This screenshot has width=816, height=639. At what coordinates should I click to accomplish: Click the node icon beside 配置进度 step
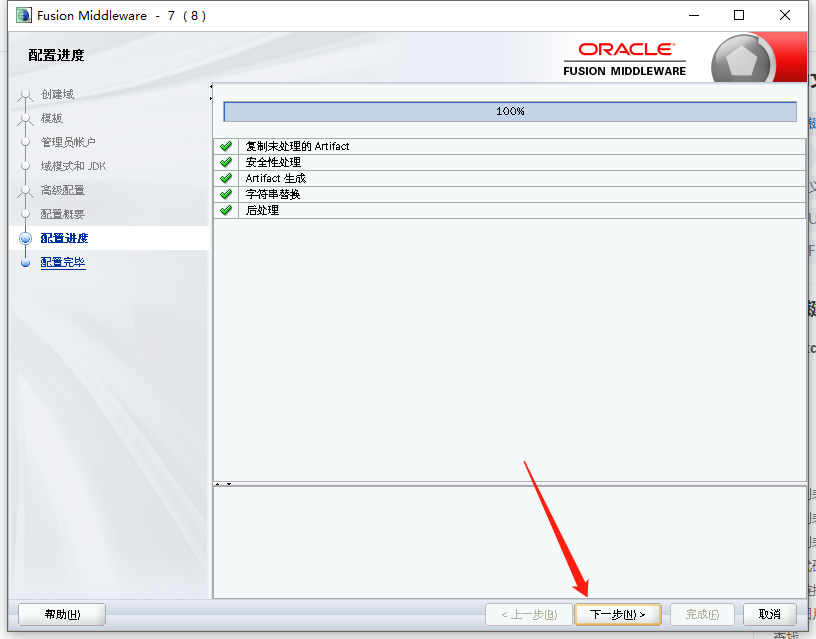click(x=25, y=236)
